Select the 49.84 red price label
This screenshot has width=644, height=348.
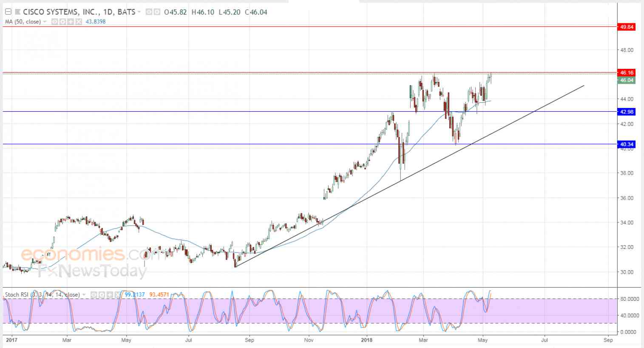pyautogui.click(x=627, y=27)
